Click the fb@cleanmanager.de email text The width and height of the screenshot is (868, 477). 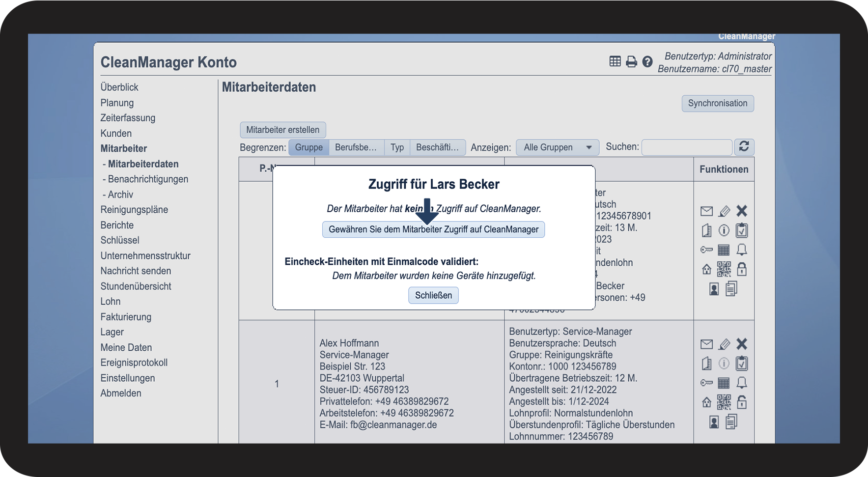pyautogui.click(x=393, y=424)
